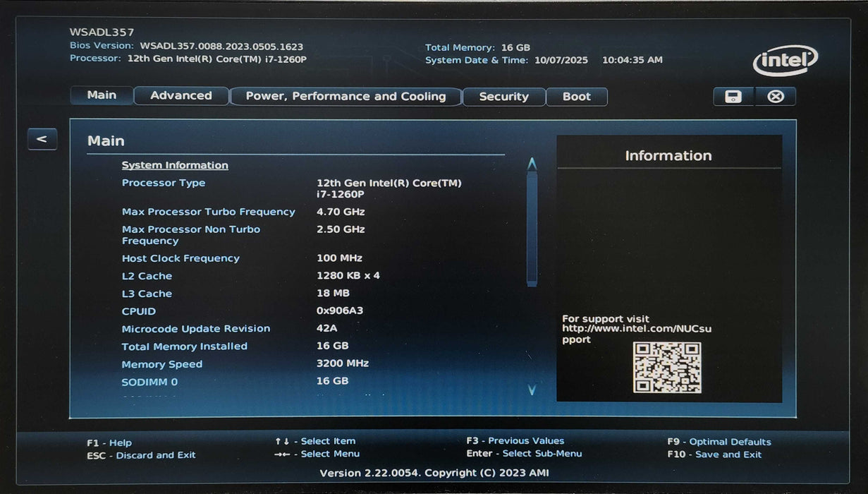Screen dimensions: 868x494
Task: Click the vertical scrollbar thumb
Action: pos(532,226)
